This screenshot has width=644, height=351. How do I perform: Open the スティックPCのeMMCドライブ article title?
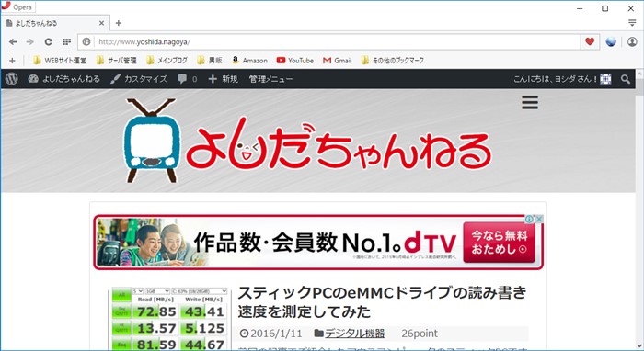coord(382,302)
